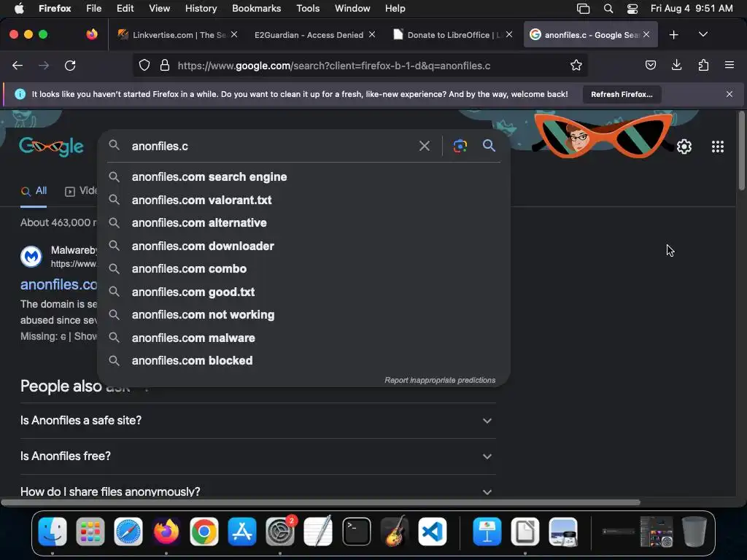Bookmark this page with the star
Image resolution: width=747 pixels, height=560 pixels.
576,65
